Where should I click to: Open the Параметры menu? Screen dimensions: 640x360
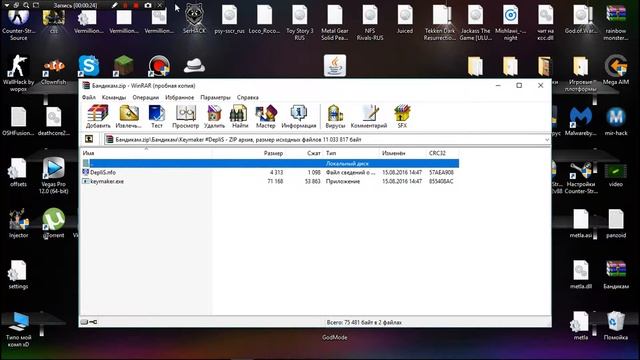coord(216,98)
